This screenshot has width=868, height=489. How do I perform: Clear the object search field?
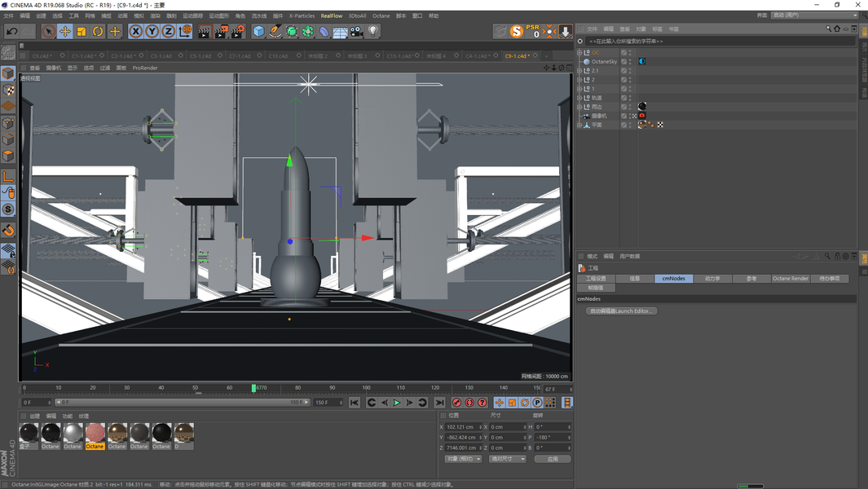[x=580, y=41]
